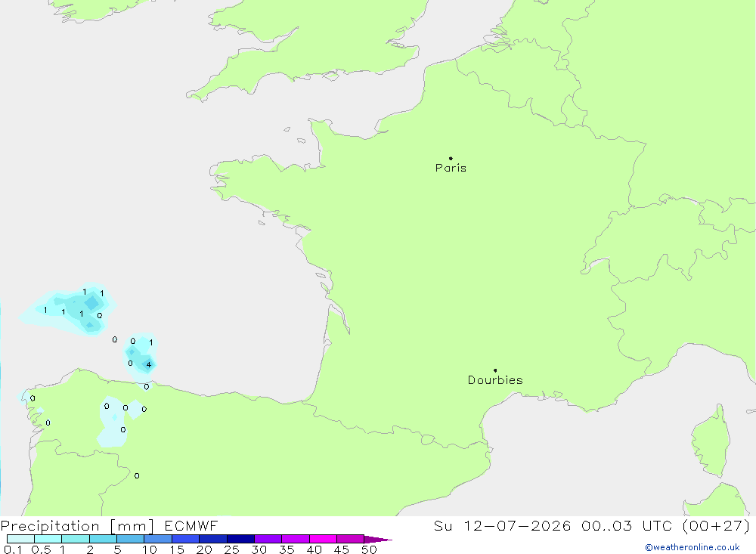Screen dimensions: 756x554
Task: Click the legend label 10
Action: pyautogui.click(x=149, y=549)
